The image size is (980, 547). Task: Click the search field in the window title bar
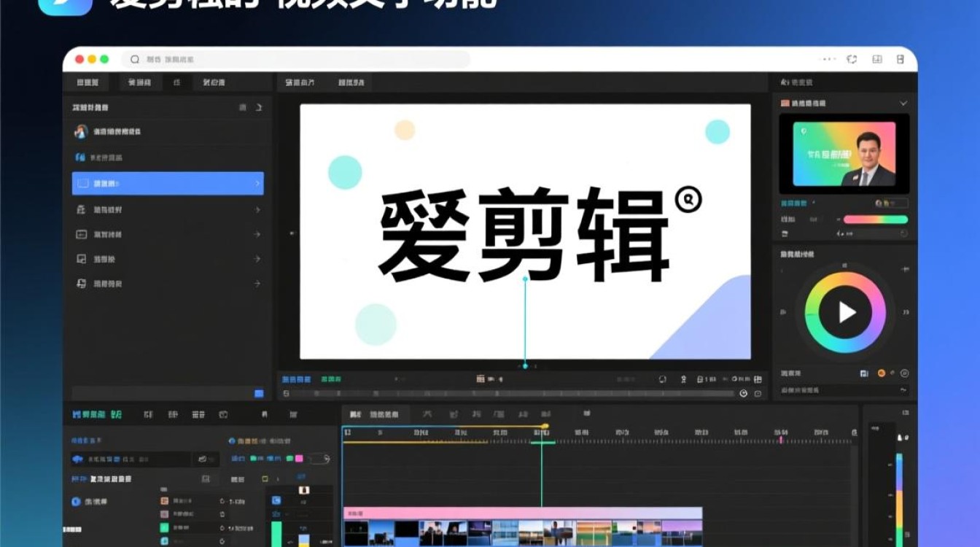(x=295, y=60)
